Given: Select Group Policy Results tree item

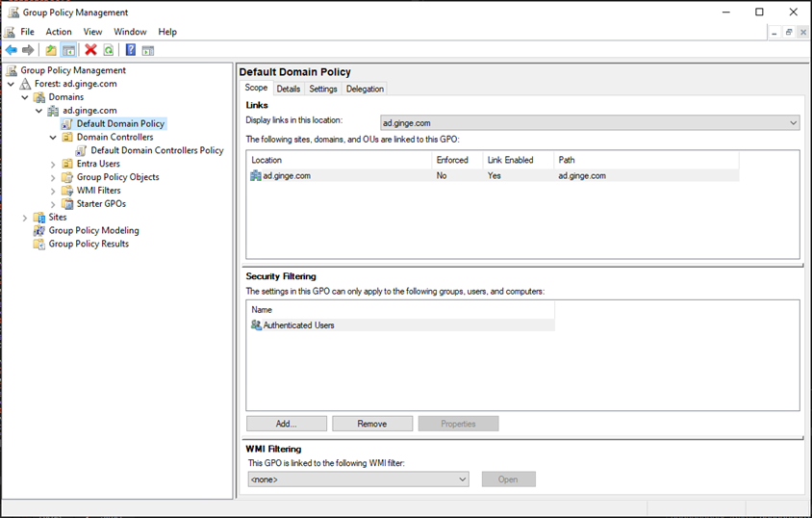Looking at the screenshot, I should click(x=89, y=244).
